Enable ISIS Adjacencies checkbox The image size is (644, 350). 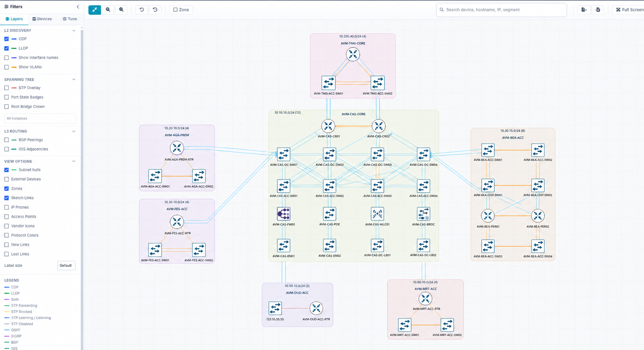(x=6, y=149)
